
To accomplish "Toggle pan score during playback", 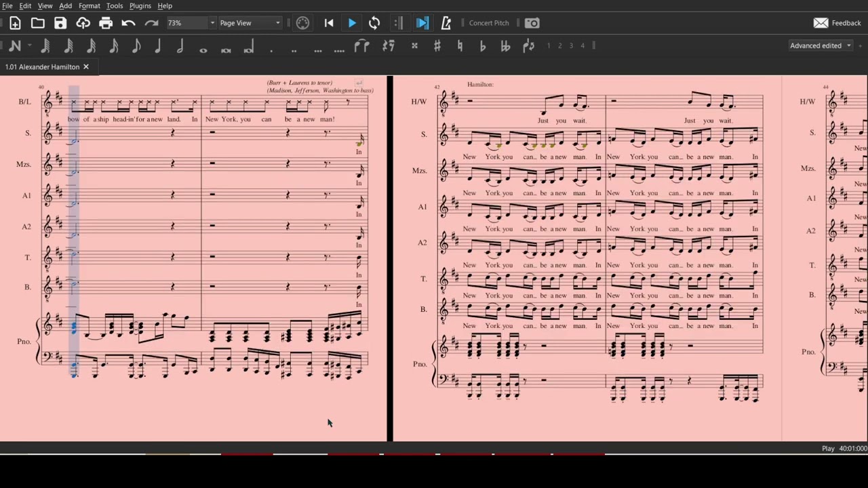I will click(x=422, y=23).
